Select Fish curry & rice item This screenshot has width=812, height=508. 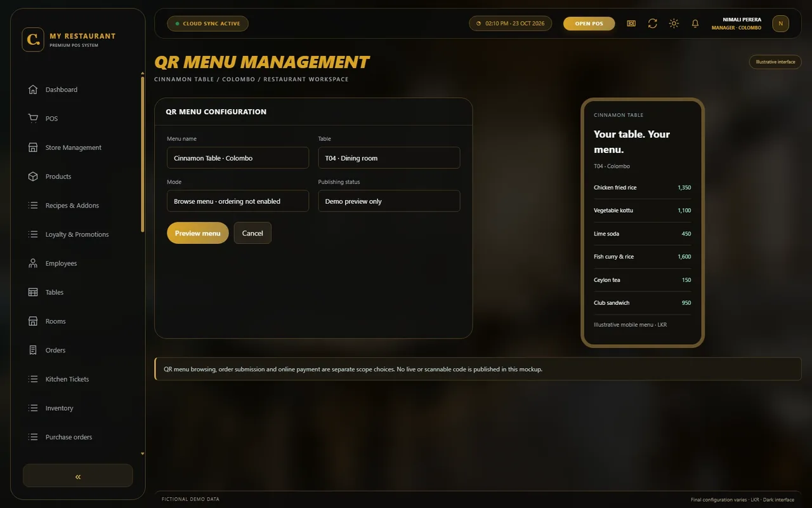click(643, 257)
